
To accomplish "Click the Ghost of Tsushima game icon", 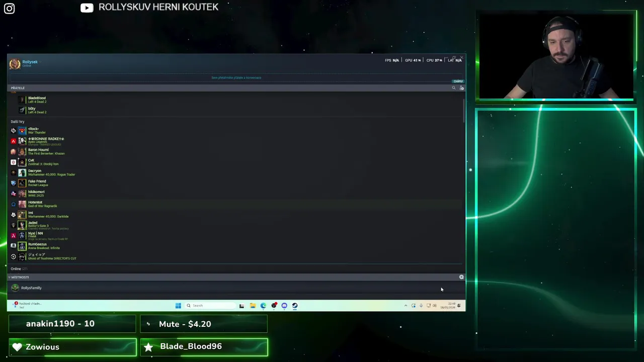I will tap(14, 256).
